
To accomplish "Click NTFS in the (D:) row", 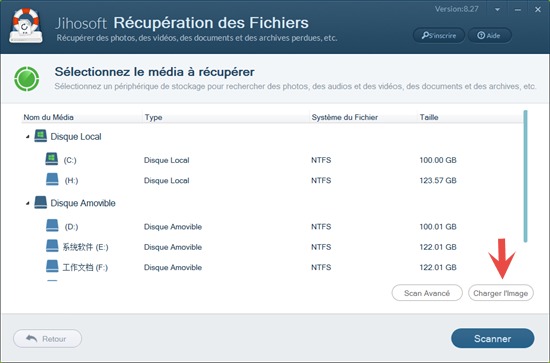I will click(321, 227).
